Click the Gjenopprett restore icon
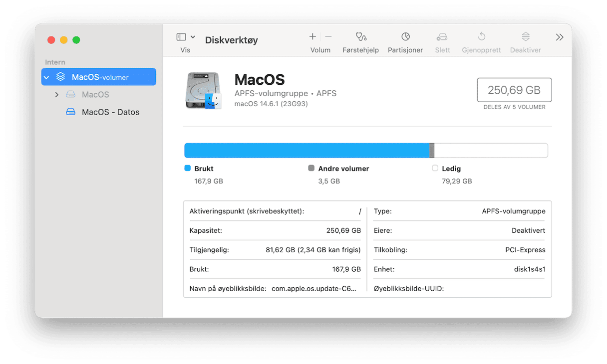The height and width of the screenshot is (364, 607). [x=482, y=36]
